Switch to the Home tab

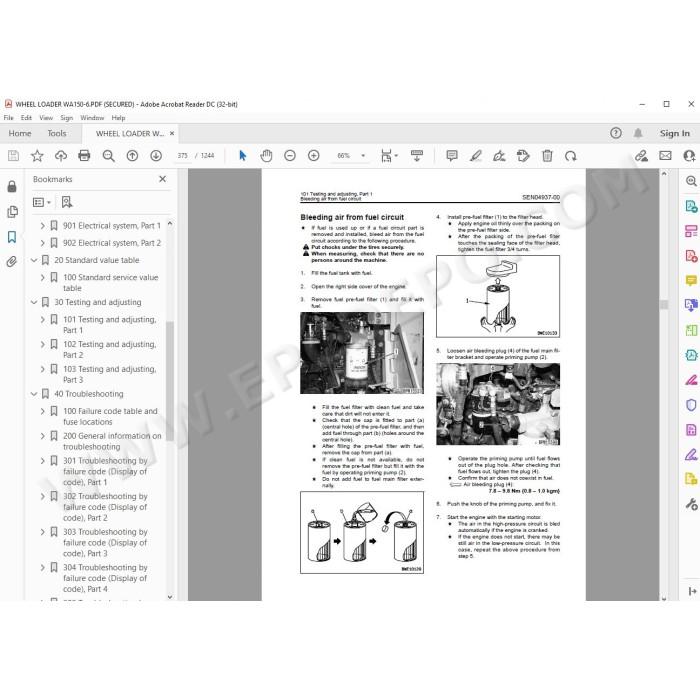point(20,133)
